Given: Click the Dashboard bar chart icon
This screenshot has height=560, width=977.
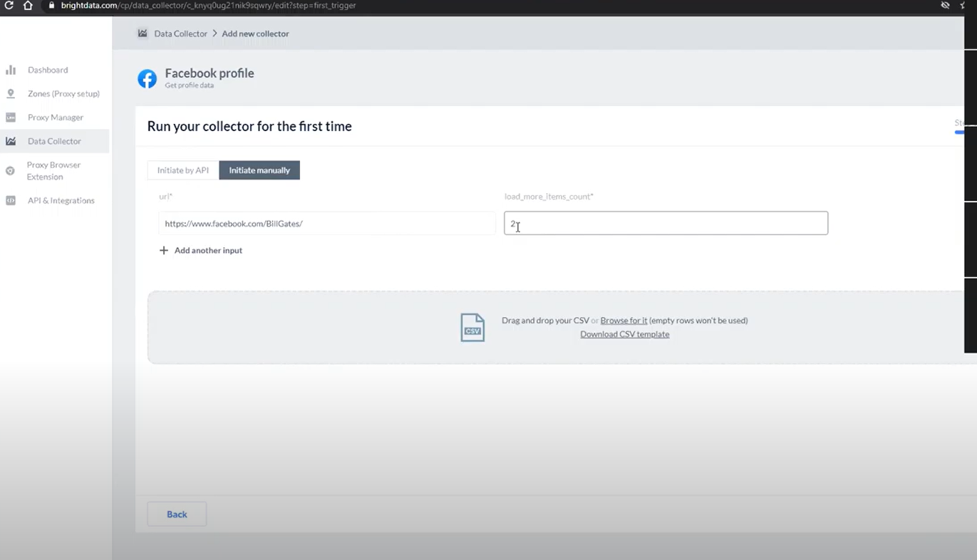Looking at the screenshot, I should 11,70.
